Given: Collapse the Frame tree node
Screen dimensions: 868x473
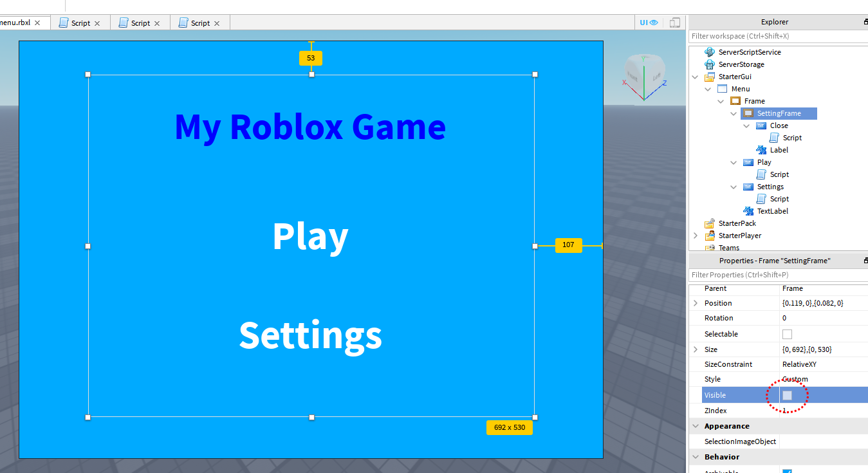Looking at the screenshot, I should click(x=721, y=101).
